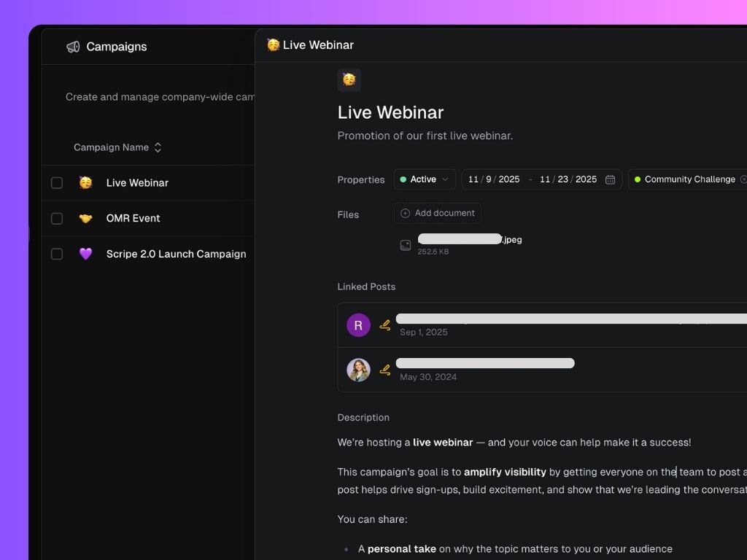The image size is (747, 560).
Task: Select the Scripe 2.0 Launch Campaign checkbox
Action: 57,254
